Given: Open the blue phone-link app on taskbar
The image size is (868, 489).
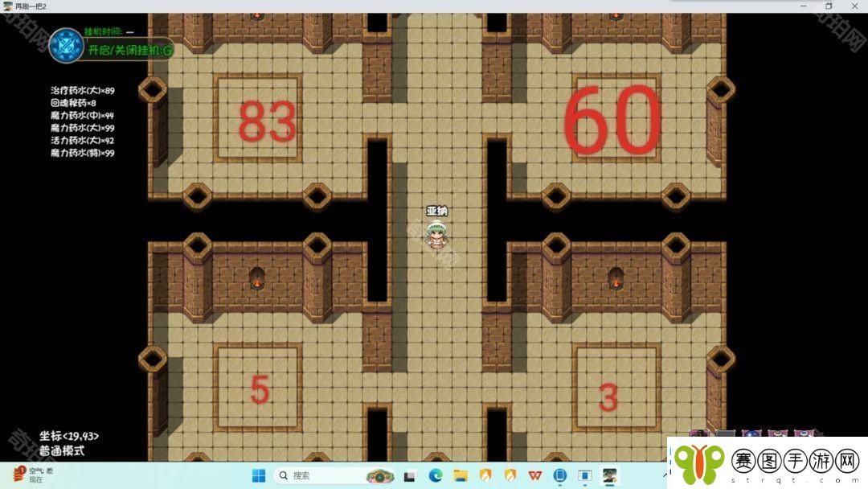Looking at the screenshot, I should pyautogui.click(x=560, y=475).
